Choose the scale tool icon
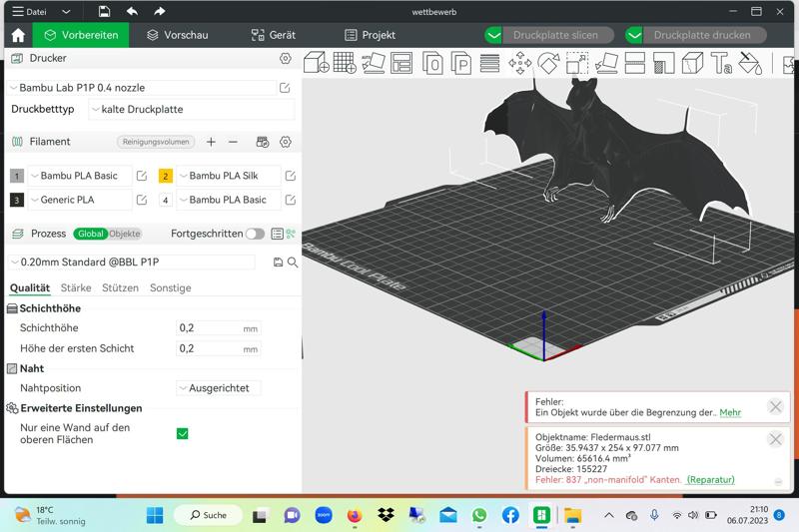Image resolution: width=799 pixels, height=532 pixels. point(577,64)
